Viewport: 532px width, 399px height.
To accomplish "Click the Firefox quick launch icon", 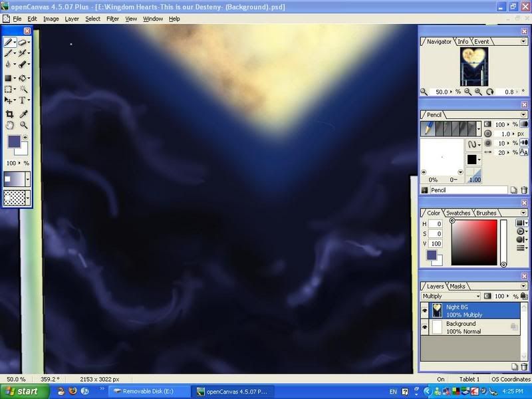I will pos(72,391).
